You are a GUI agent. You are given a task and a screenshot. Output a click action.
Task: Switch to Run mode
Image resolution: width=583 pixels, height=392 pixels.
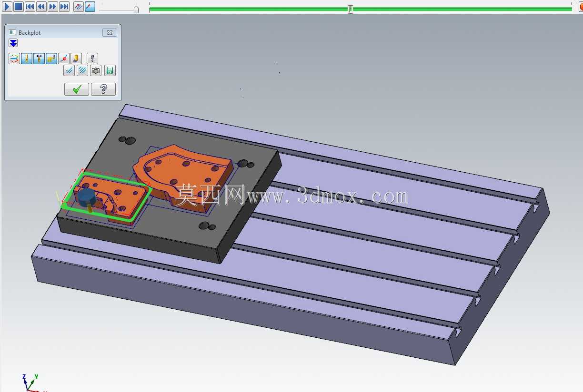[90, 7]
